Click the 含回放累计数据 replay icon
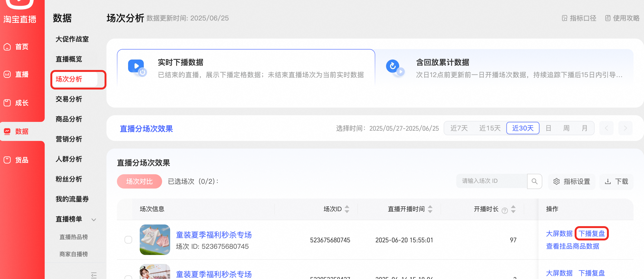 point(395,68)
